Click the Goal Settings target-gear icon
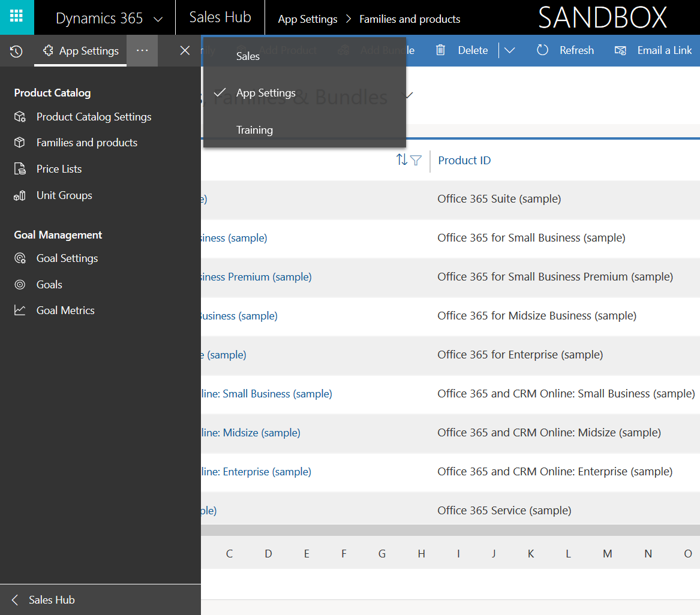The image size is (700, 615). tap(20, 258)
